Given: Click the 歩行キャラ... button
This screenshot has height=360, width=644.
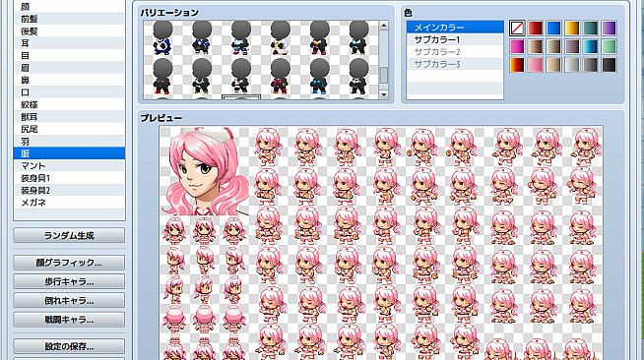Looking at the screenshot, I should (69, 281).
